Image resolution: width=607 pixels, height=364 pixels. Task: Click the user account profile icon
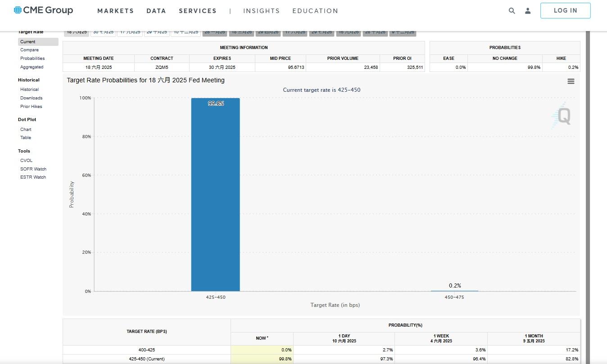[528, 11]
